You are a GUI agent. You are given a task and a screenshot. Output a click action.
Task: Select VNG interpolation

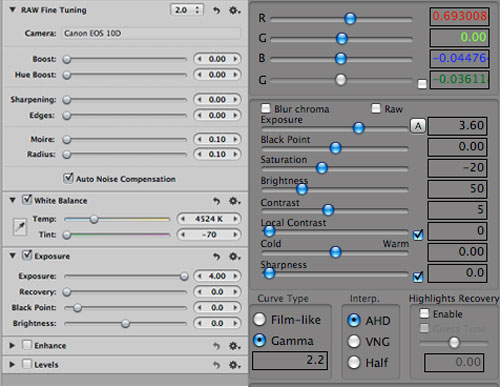(x=354, y=341)
